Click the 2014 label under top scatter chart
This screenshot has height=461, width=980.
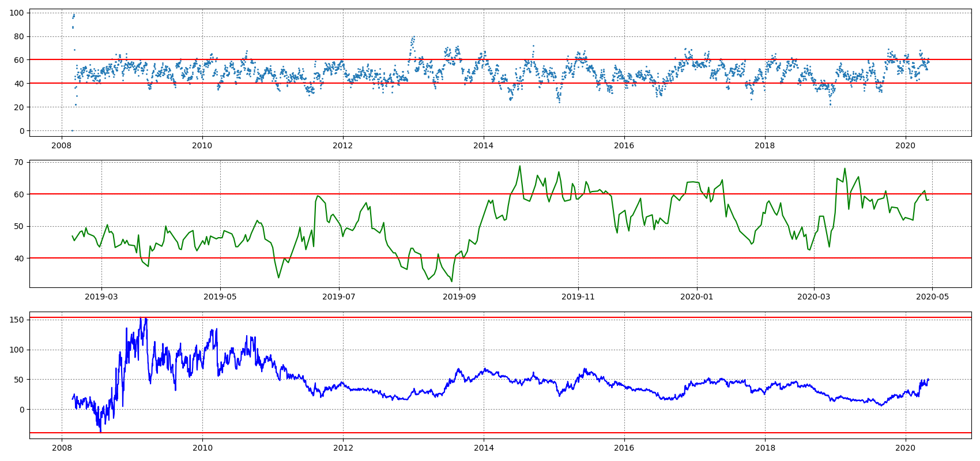tap(484, 145)
